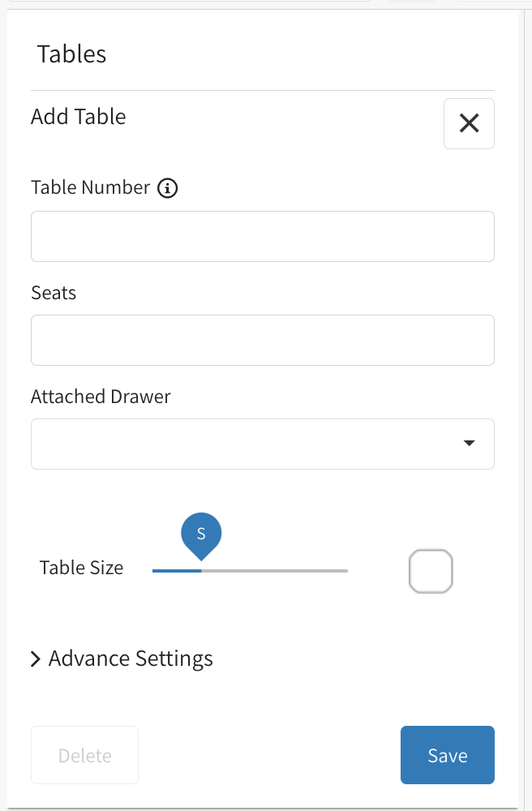Click the Add Table title
Screen dimensions: 532x811
pyautogui.click(x=79, y=117)
